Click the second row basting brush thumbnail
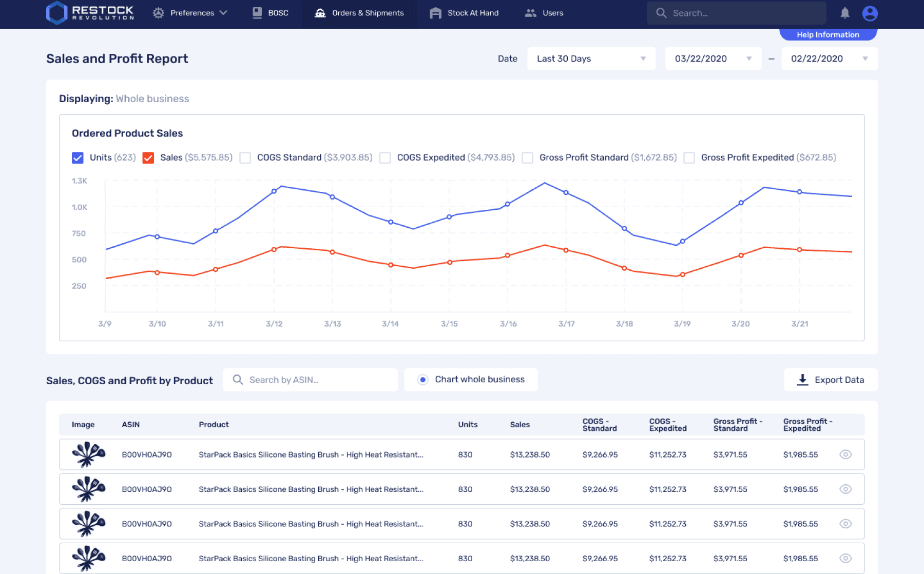Viewport: 924px width, 574px height. [88, 489]
